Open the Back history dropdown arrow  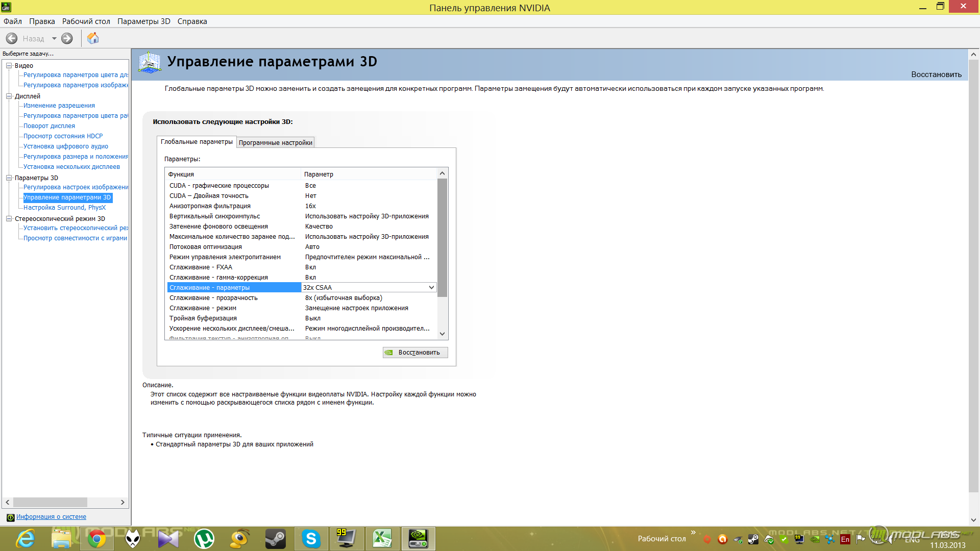click(x=54, y=38)
